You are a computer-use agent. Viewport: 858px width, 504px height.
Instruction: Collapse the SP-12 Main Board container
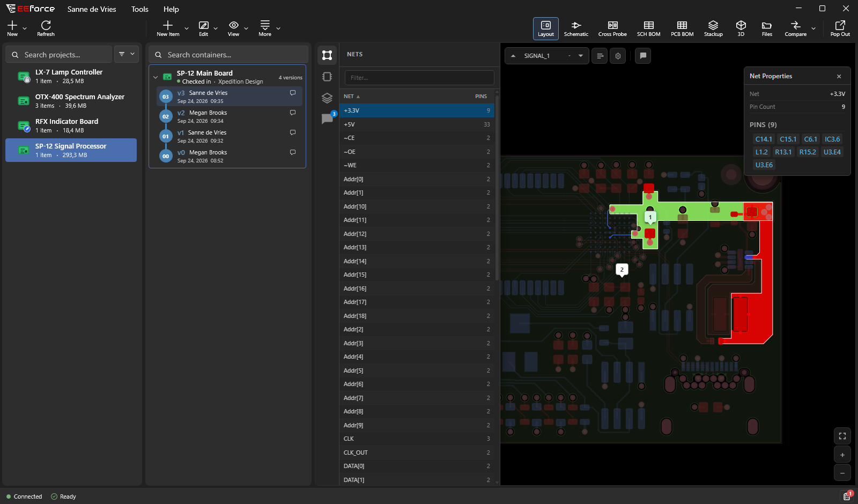coord(156,77)
